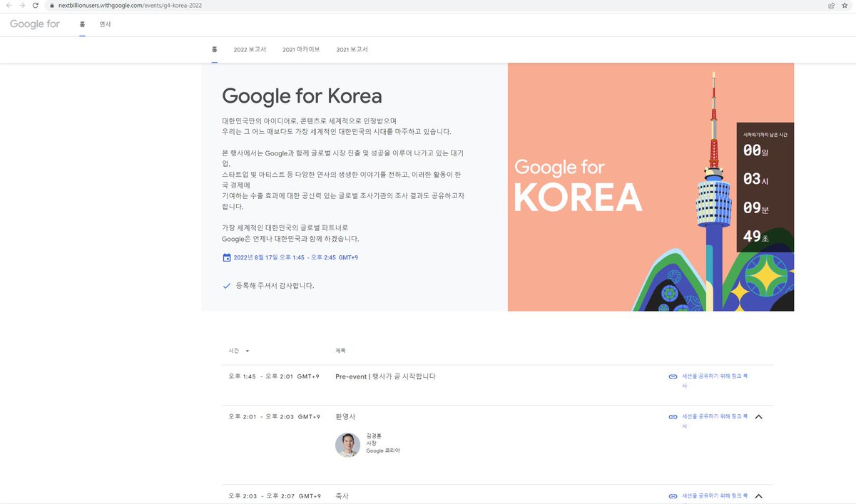This screenshot has height=504, width=856.
Task: Click the event date 2022년 8월 17일 link
Action: (295, 257)
